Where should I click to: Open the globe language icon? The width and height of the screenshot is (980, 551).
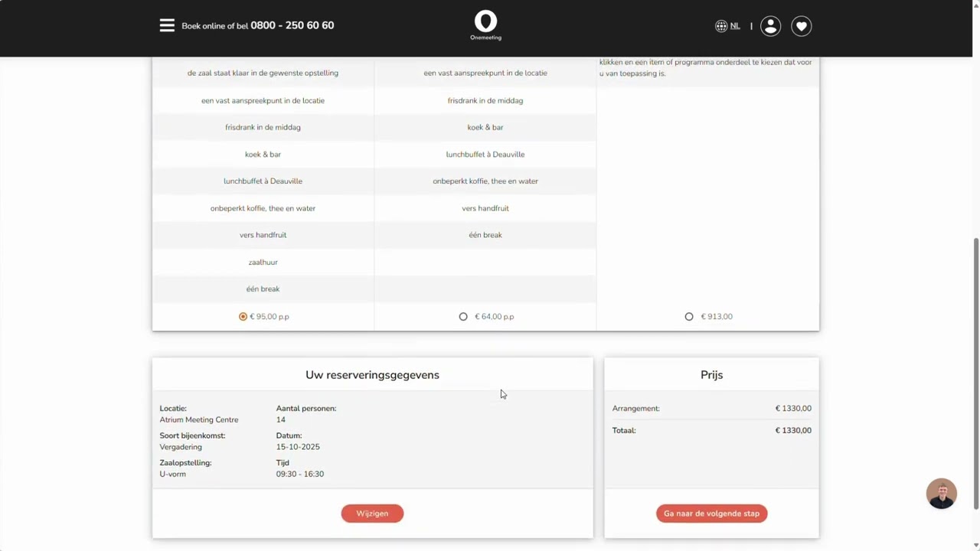(721, 26)
